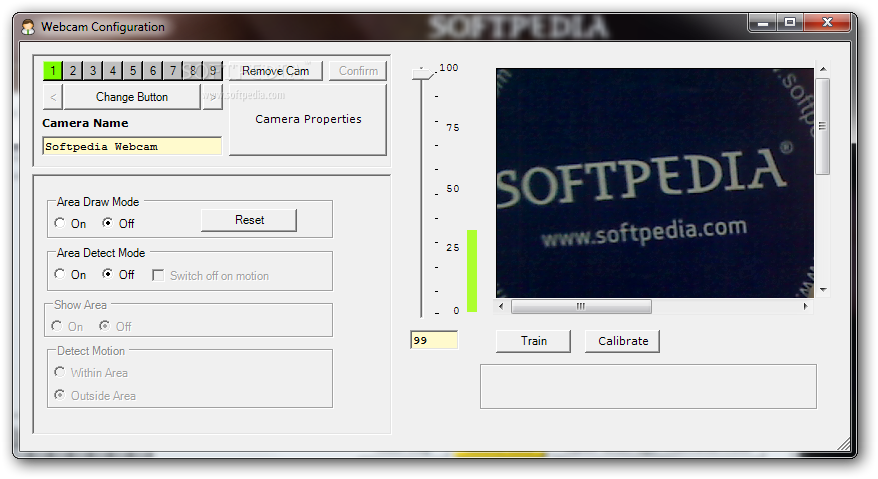Viewport: 878px width, 479px height.
Task: Maximize the Webcam Configuration window
Action: 790,22
